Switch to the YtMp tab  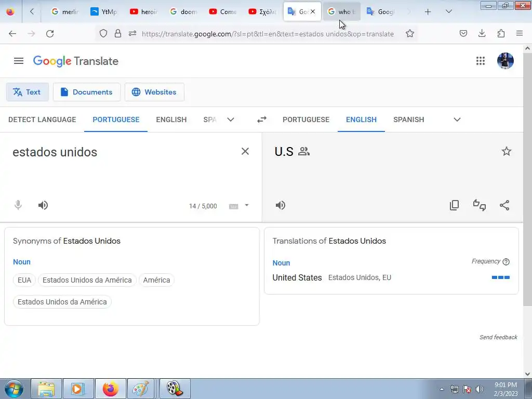click(104, 12)
